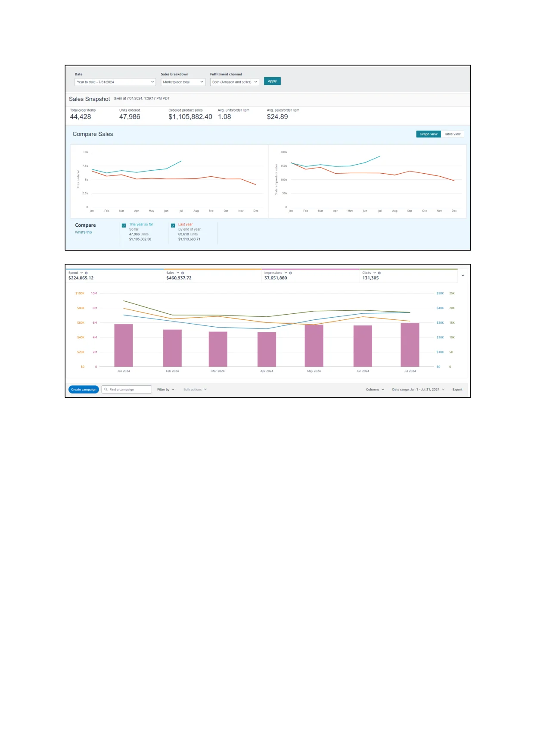Expand the metrics row chevron at far right

(x=463, y=275)
